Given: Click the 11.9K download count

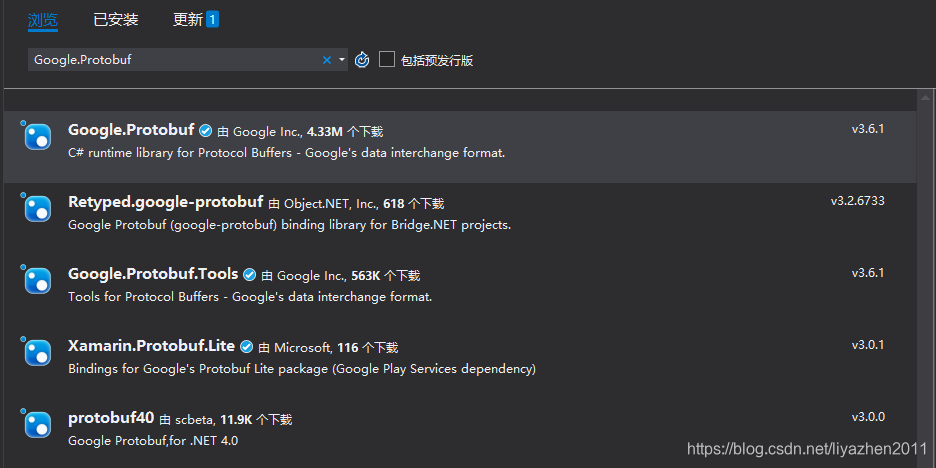Looking at the screenshot, I should (x=236, y=420).
